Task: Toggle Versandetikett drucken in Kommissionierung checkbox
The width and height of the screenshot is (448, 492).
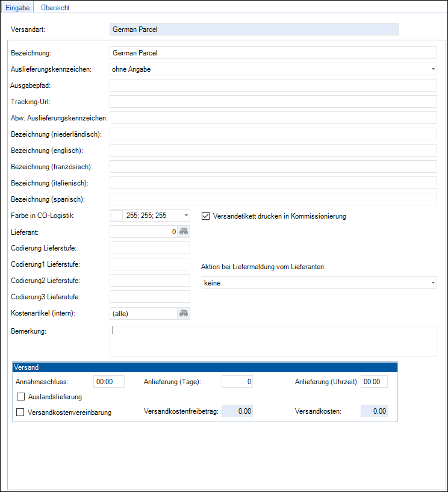Action: [205, 216]
